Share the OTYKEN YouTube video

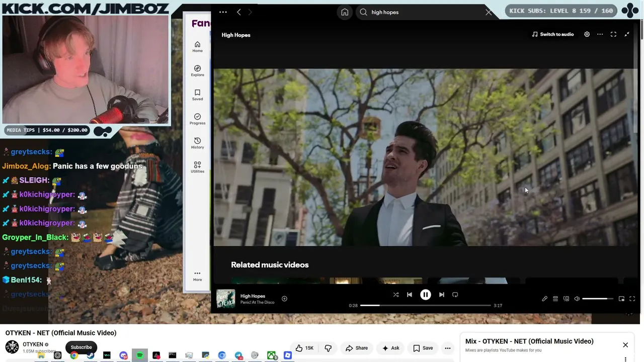(x=357, y=348)
